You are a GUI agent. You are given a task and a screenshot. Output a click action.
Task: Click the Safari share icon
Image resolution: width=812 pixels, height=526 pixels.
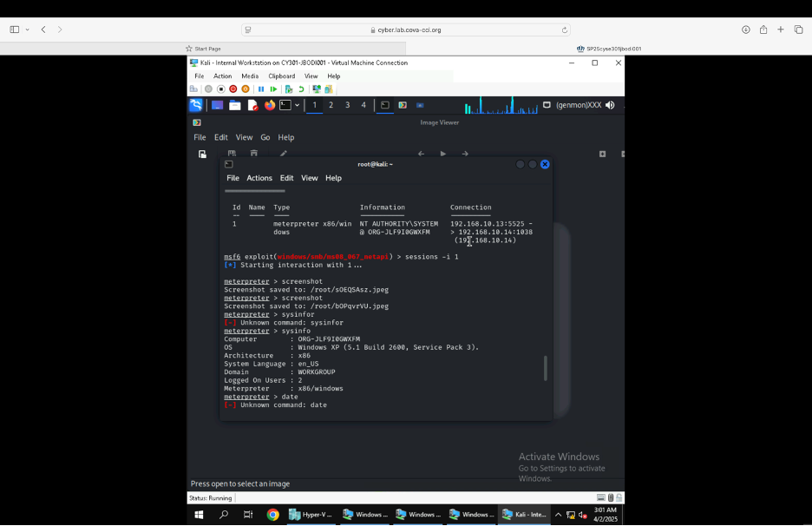(763, 30)
